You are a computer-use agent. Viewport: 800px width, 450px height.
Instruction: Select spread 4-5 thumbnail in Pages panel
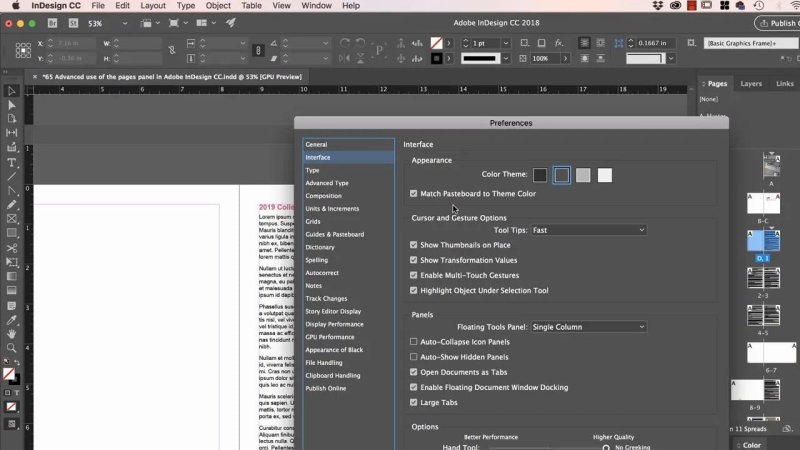click(763, 316)
